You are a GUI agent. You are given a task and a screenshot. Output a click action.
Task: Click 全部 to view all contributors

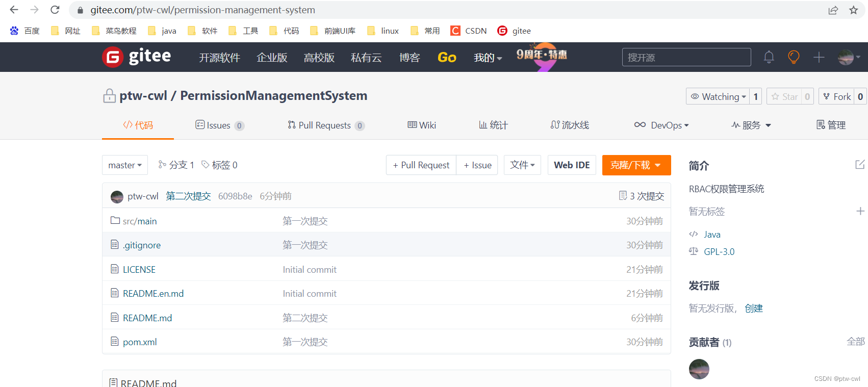(x=856, y=342)
